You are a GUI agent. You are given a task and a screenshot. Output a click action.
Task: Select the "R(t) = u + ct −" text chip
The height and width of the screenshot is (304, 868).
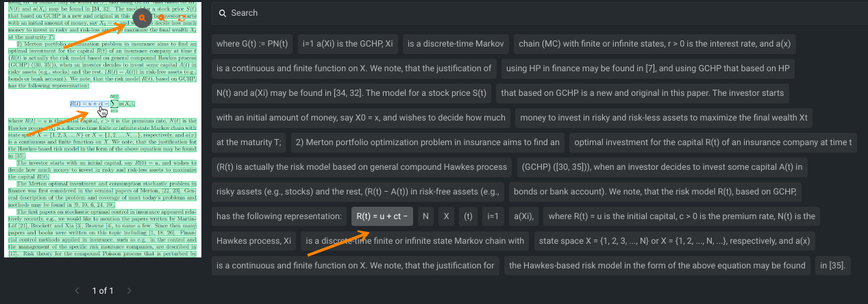coord(382,216)
